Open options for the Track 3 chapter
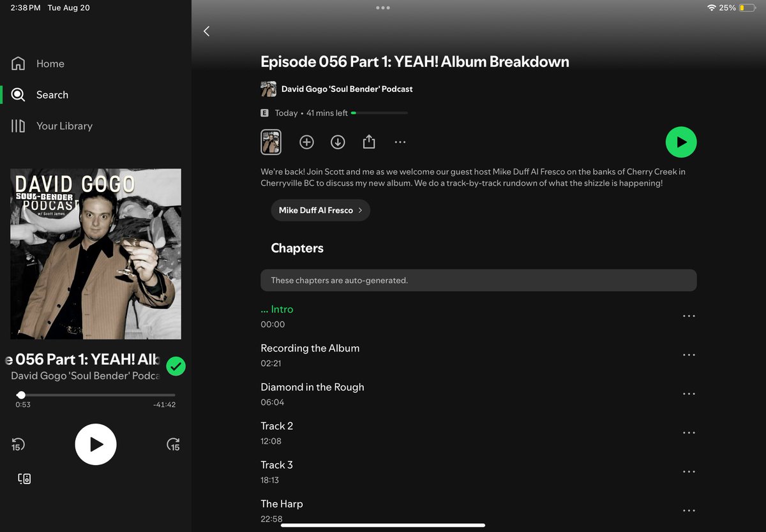This screenshot has width=766, height=532. click(x=689, y=471)
